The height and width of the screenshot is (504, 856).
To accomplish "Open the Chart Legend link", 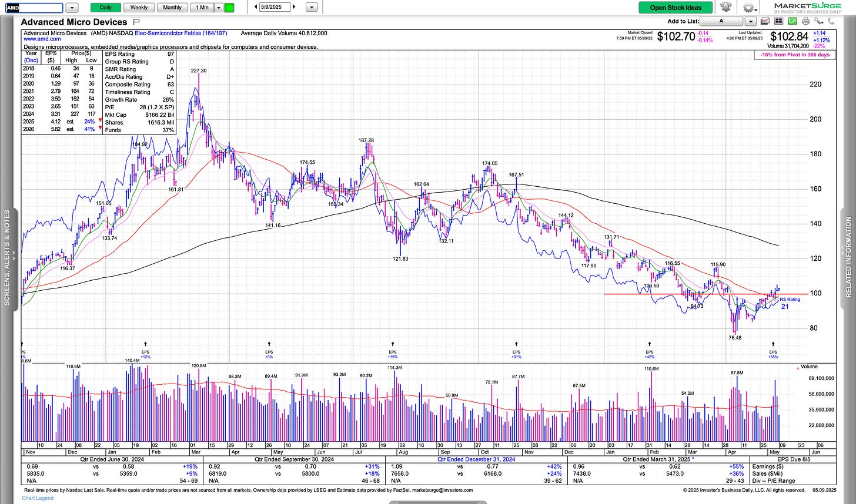I will click(x=38, y=498).
